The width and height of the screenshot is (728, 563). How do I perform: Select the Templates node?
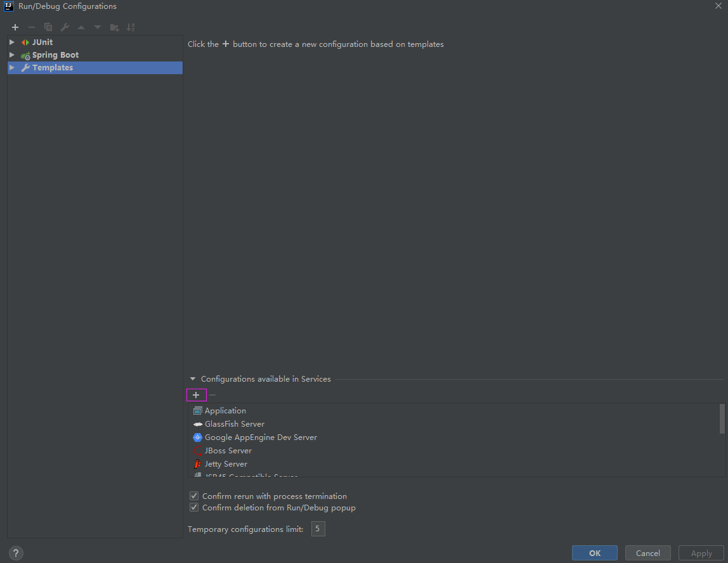(53, 67)
